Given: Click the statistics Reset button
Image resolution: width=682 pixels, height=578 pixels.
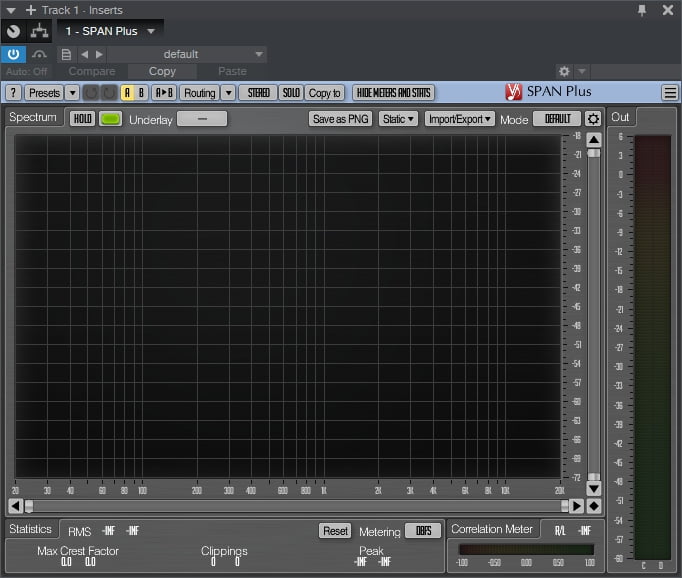Looking at the screenshot, I should [x=335, y=531].
